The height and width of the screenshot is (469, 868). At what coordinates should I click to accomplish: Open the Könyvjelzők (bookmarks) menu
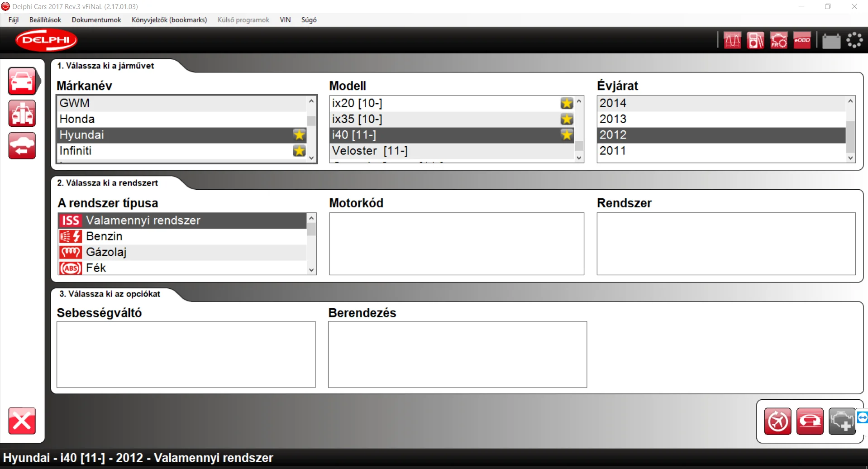(169, 20)
